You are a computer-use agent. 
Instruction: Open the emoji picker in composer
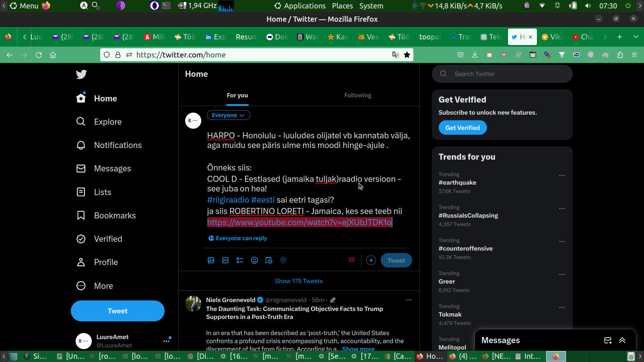click(x=254, y=260)
